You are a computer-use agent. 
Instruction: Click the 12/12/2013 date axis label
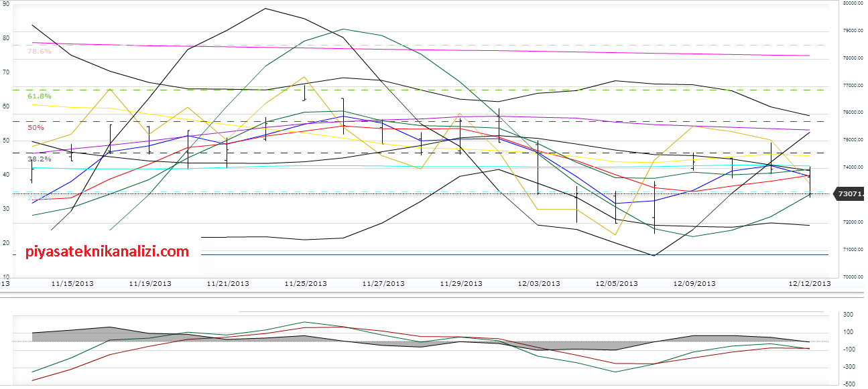810,283
